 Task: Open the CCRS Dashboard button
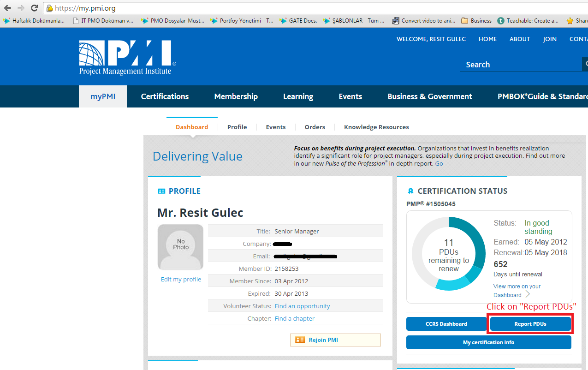click(446, 324)
